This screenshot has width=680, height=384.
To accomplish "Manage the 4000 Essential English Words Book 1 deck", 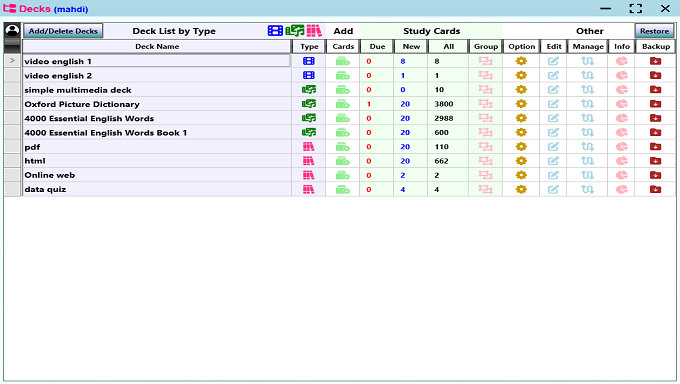I will [587, 132].
